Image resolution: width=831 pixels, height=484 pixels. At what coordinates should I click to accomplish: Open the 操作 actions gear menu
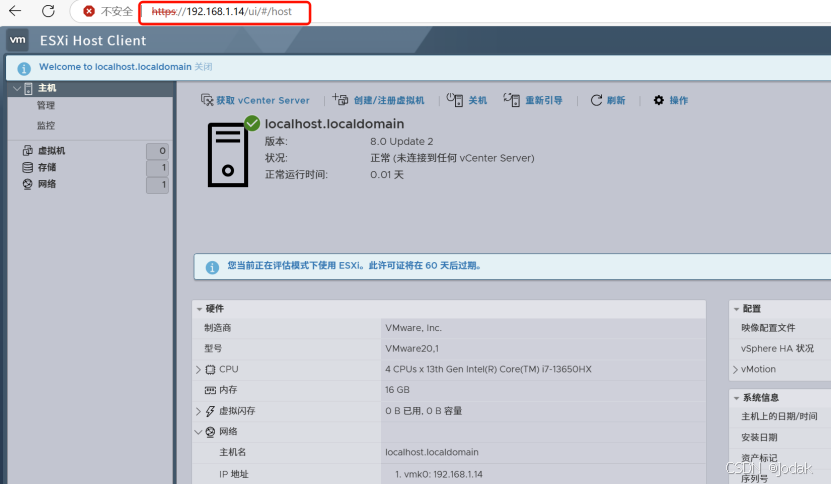pyautogui.click(x=670, y=100)
